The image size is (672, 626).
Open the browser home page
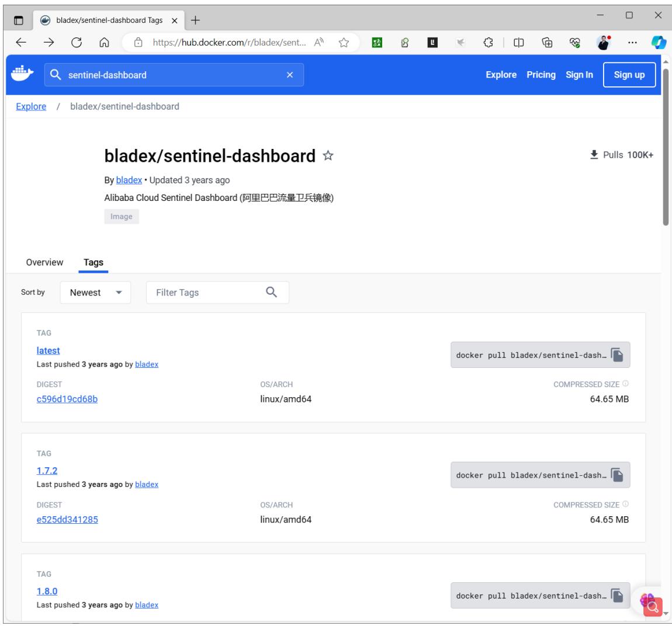[104, 43]
